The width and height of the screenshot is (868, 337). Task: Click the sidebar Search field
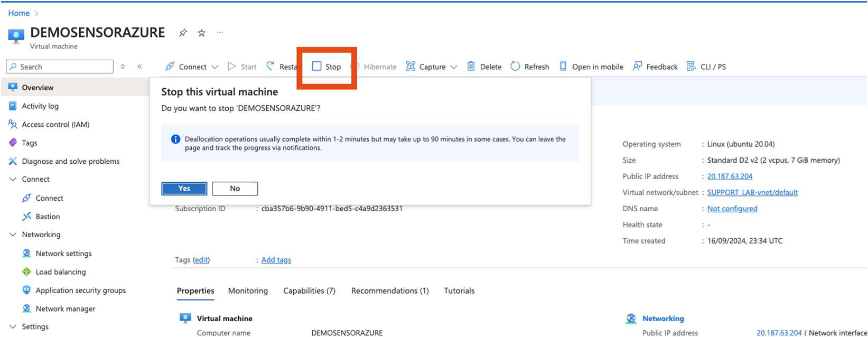tap(60, 67)
